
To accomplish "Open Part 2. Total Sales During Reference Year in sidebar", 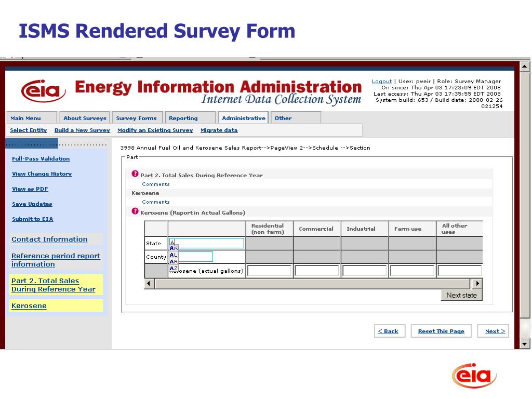I will pyautogui.click(x=54, y=285).
